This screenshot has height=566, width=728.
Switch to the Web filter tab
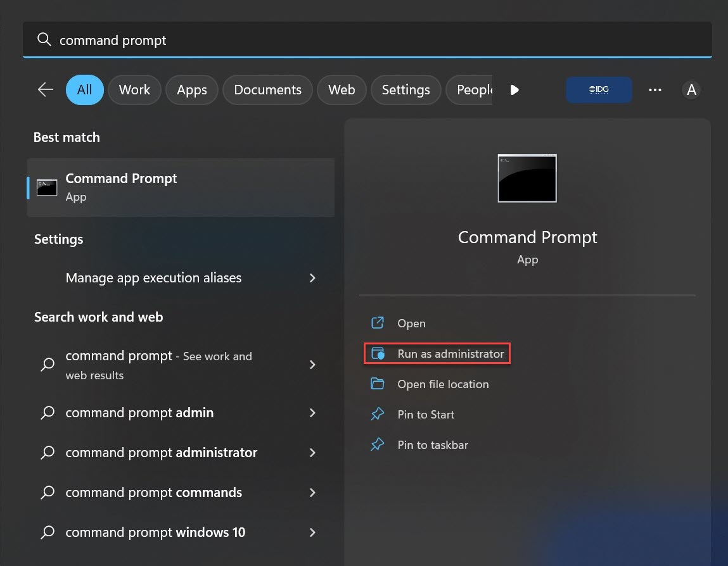coord(342,89)
